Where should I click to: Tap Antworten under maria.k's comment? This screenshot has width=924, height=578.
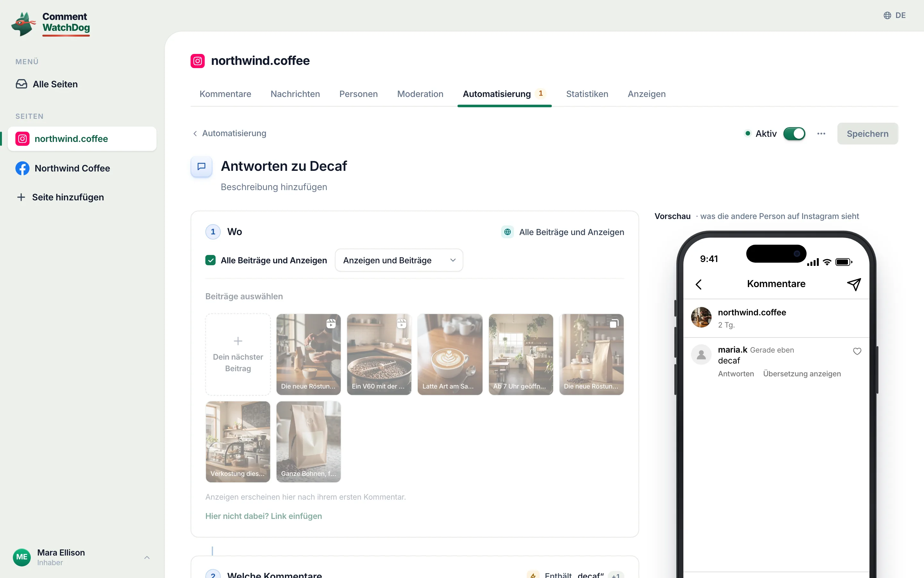[x=736, y=373]
